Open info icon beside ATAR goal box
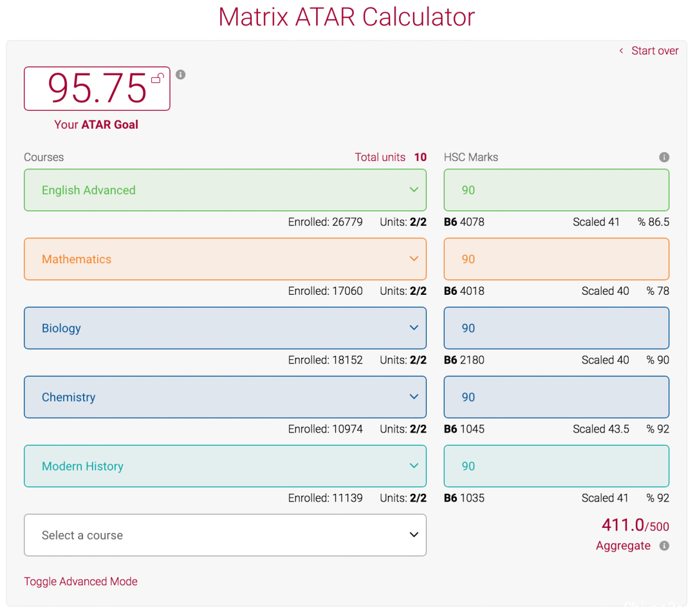The height and width of the screenshot is (616, 695). [x=180, y=75]
